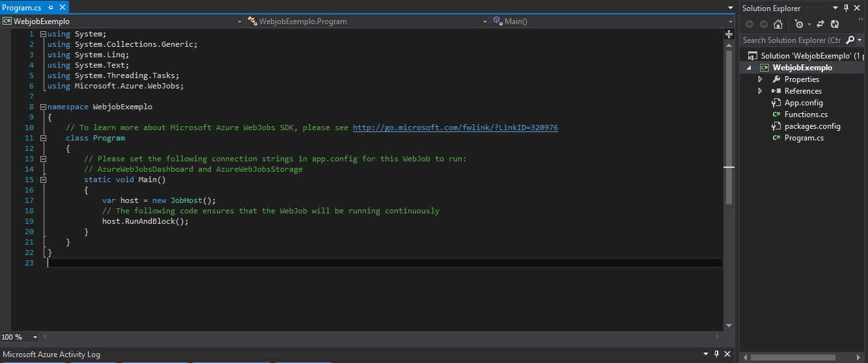Screen dimensions: 868x363
Task: Open the Main() member dropdown
Action: point(612,21)
